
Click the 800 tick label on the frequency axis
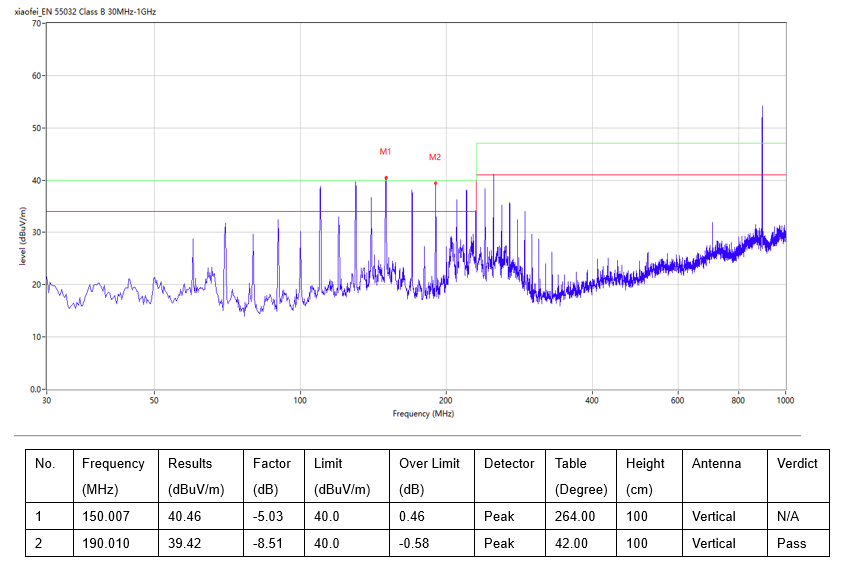(x=738, y=400)
